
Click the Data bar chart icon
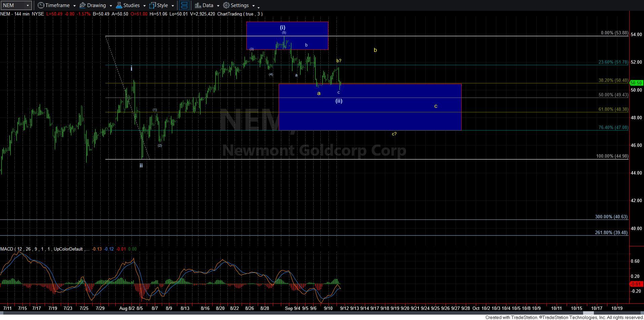pos(198,5)
